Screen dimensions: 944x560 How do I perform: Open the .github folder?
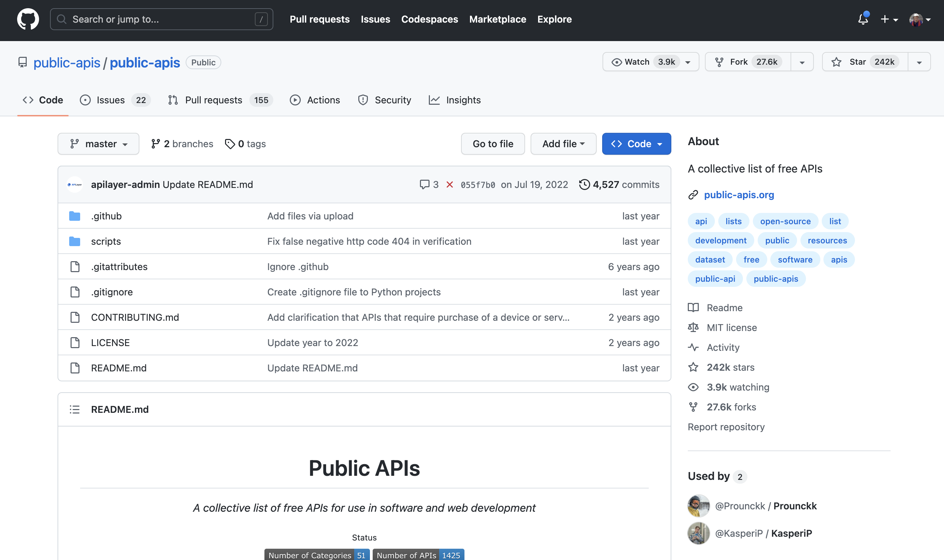(x=106, y=216)
